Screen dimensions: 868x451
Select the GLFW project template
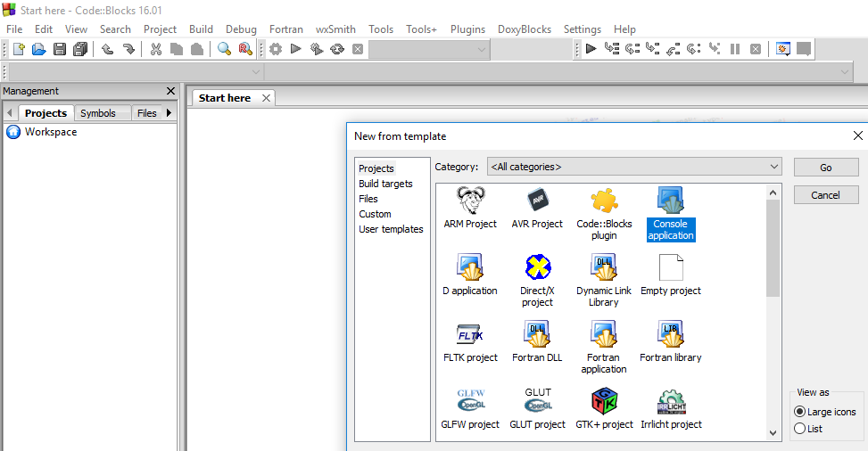coord(470,409)
